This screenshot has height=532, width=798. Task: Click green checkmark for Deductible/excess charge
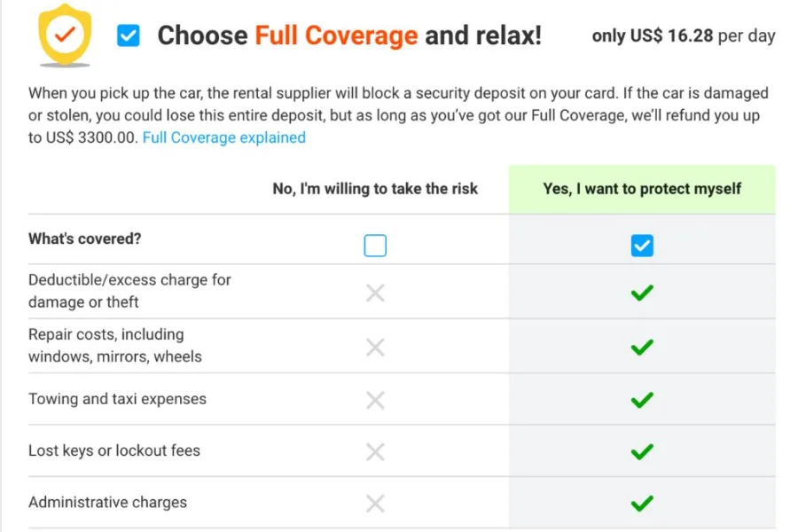[x=642, y=293]
